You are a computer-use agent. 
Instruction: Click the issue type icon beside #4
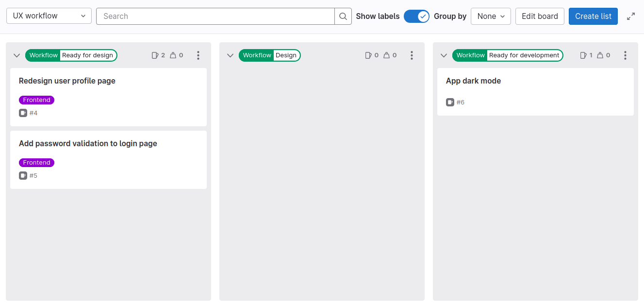pos(22,113)
